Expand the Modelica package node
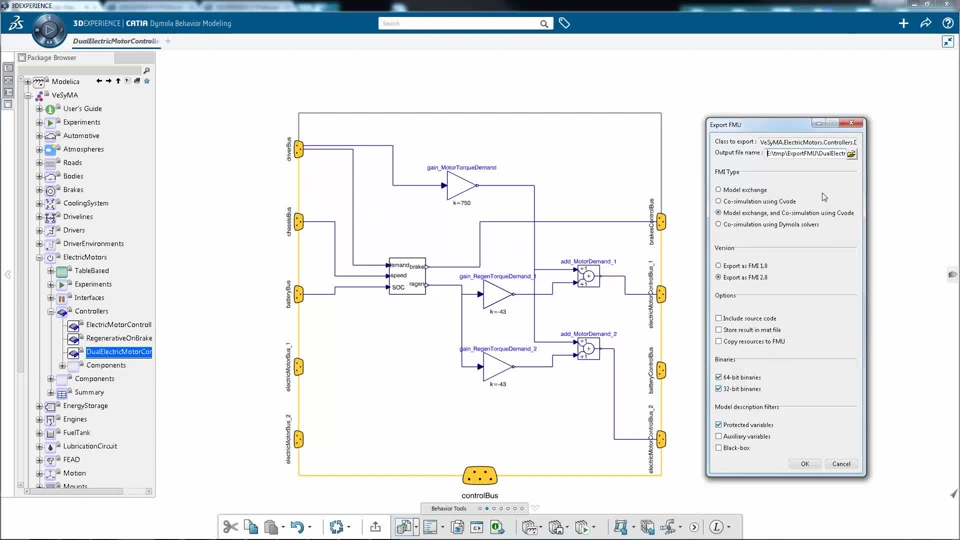 click(x=28, y=81)
